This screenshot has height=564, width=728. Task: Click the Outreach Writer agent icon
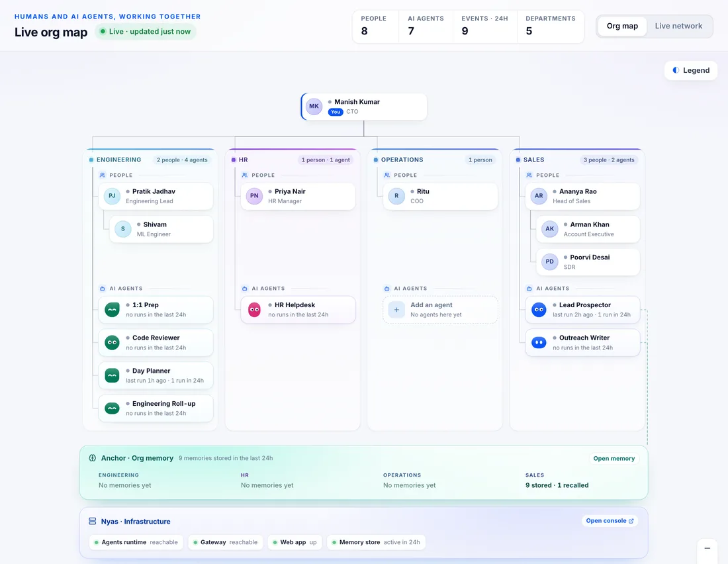539,342
